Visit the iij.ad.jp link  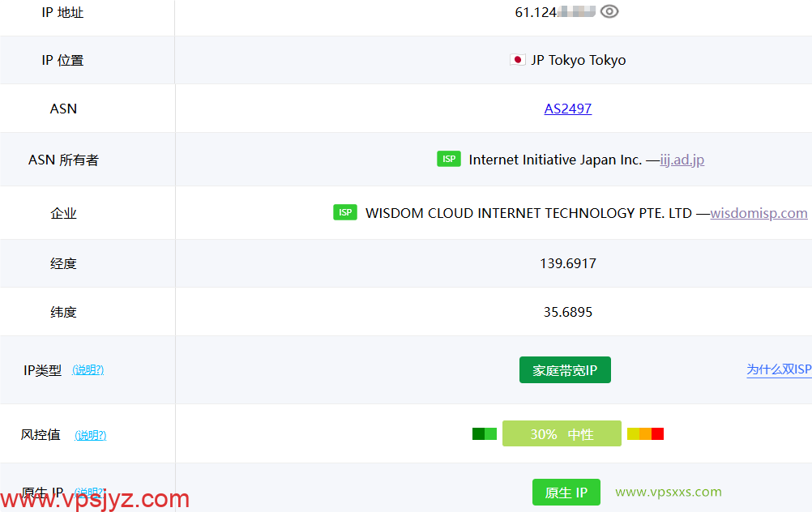(682, 160)
